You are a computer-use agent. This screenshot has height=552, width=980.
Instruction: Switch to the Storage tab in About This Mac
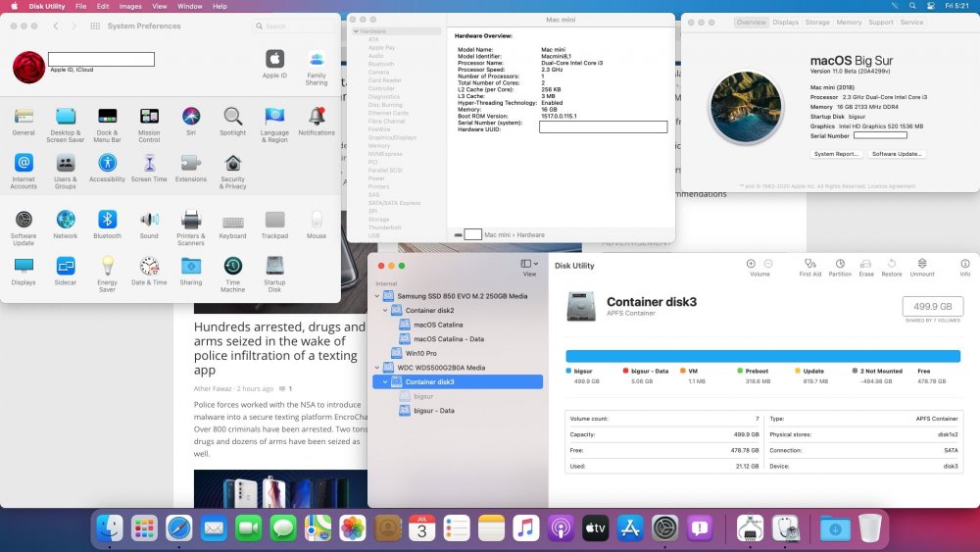click(x=817, y=22)
